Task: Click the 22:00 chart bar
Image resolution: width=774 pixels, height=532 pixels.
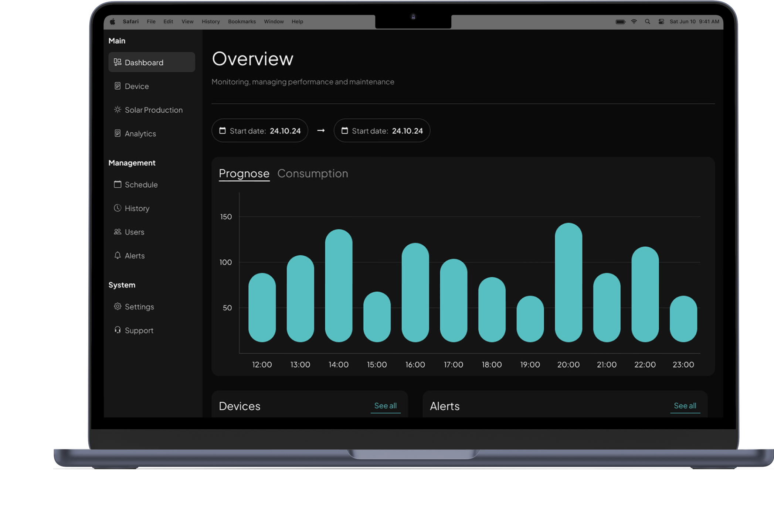Action: (x=645, y=294)
